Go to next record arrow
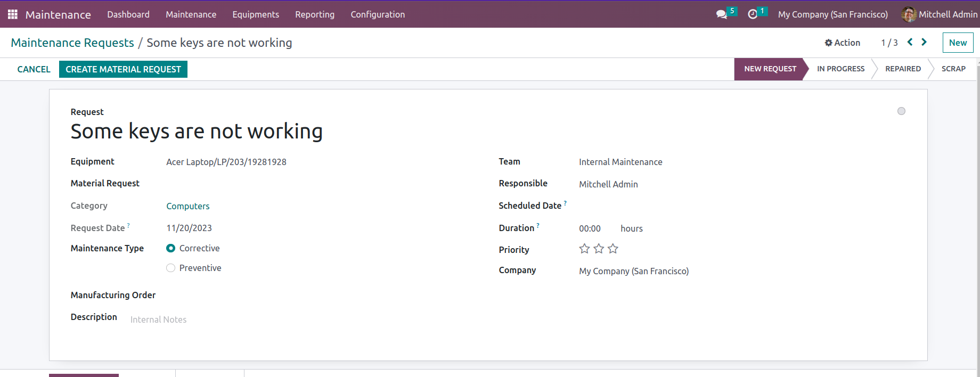Viewport: 980px width, 377px height. pos(924,42)
